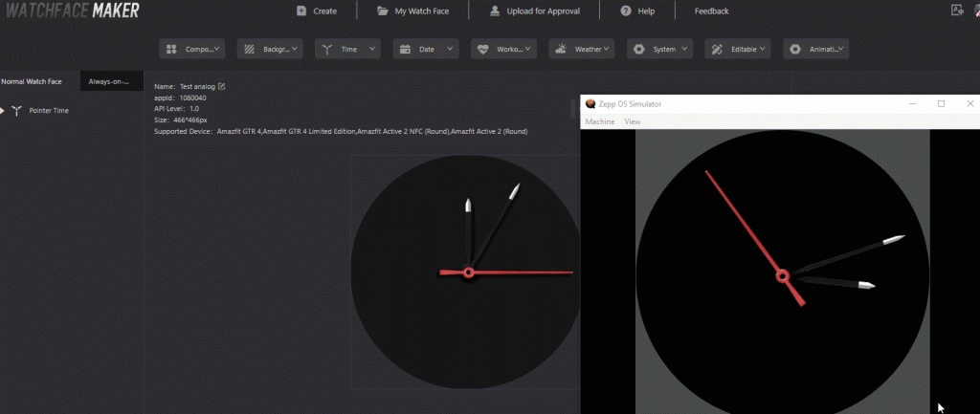
Task: Click the Animation hexagon icon
Action: tap(795, 50)
